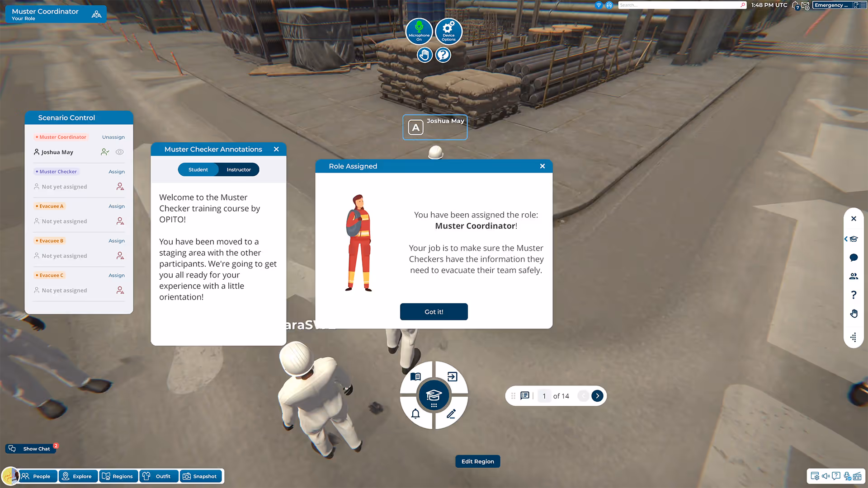The height and width of the screenshot is (488, 868).
Task: Click Assign link for Muster Checker
Action: [x=116, y=172]
